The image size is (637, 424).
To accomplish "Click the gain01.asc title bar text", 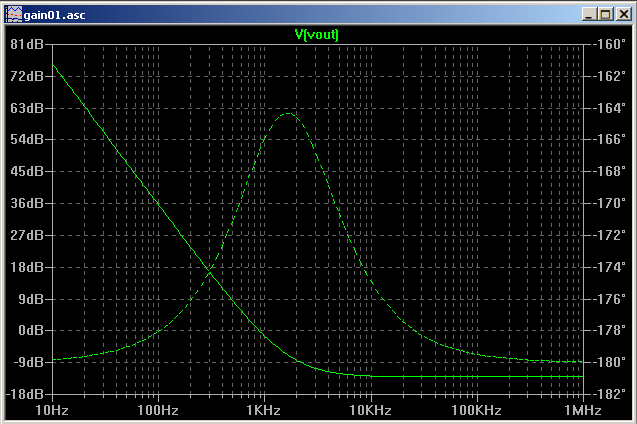I will [x=54, y=15].
